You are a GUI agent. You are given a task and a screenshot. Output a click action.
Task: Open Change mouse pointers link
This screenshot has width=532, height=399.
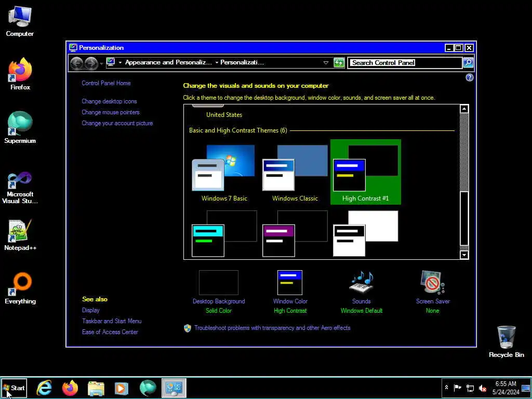[111, 112]
